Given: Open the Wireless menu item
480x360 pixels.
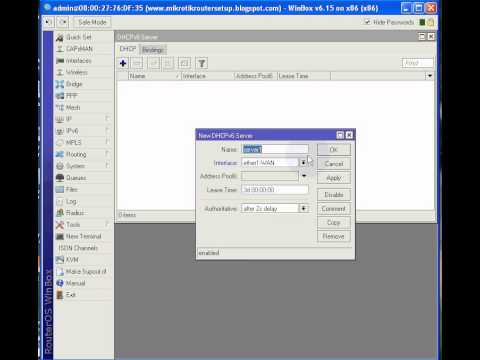Looking at the screenshot, I should (77, 72).
